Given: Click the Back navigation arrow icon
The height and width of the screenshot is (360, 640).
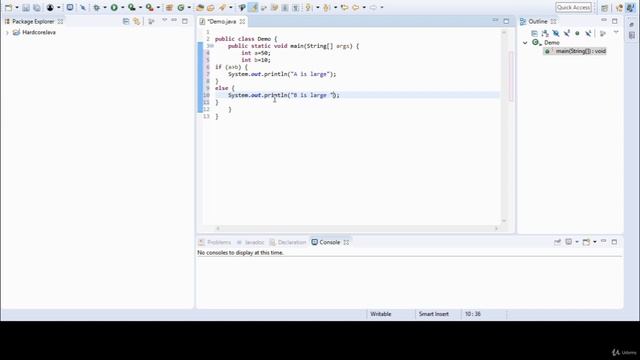Looking at the screenshot, I should [356, 7].
